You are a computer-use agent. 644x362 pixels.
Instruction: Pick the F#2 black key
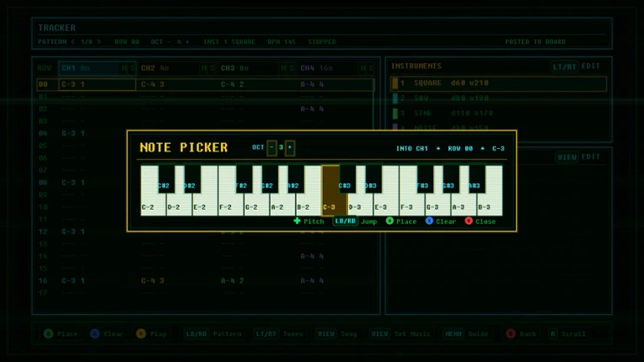click(x=244, y=178)
